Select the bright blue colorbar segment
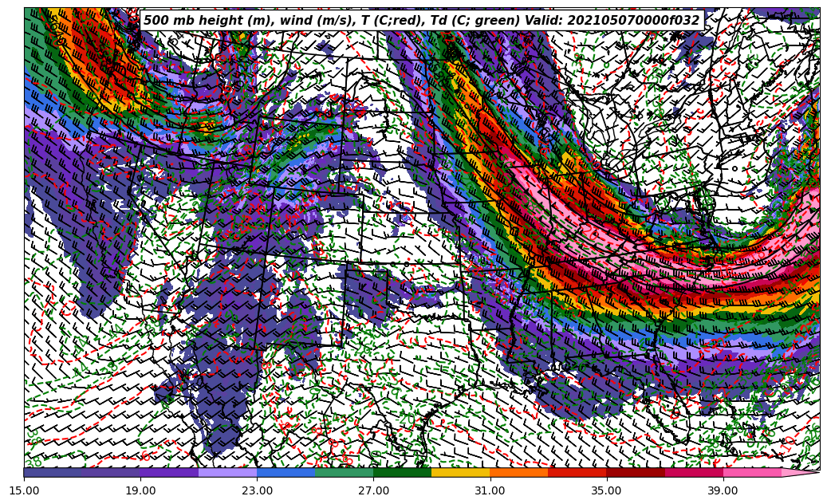The height and width of the screenshot is (504, 827). (x=286, y=472)
